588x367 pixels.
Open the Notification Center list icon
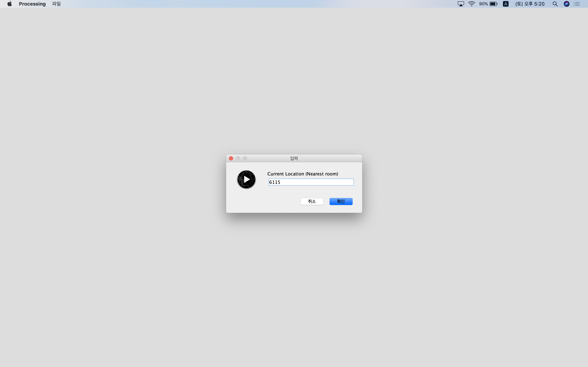pyautogui.click(x=577, y=4)
